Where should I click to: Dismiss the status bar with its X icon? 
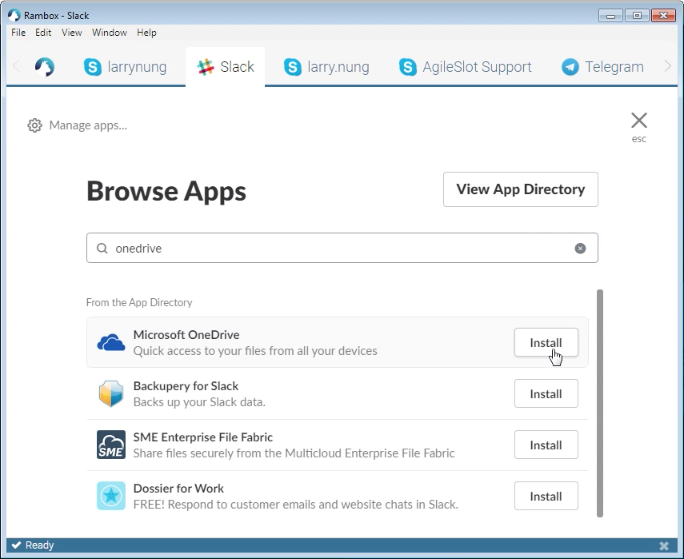pos(663,545)
